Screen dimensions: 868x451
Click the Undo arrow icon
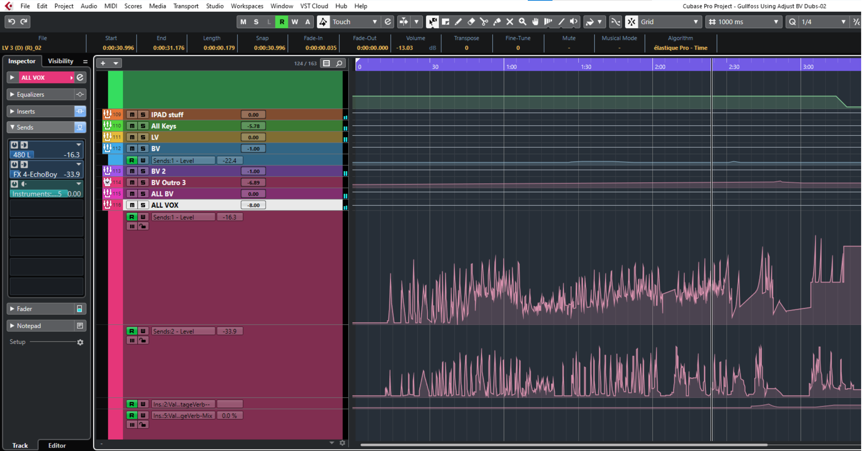(x=12, y=22)
